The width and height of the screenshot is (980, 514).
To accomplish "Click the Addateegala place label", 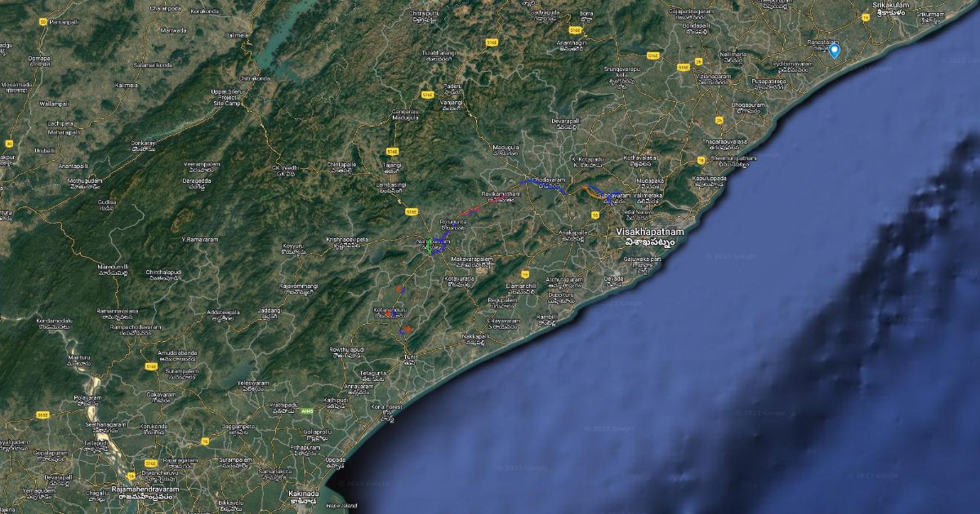I will tap(222, 314).
